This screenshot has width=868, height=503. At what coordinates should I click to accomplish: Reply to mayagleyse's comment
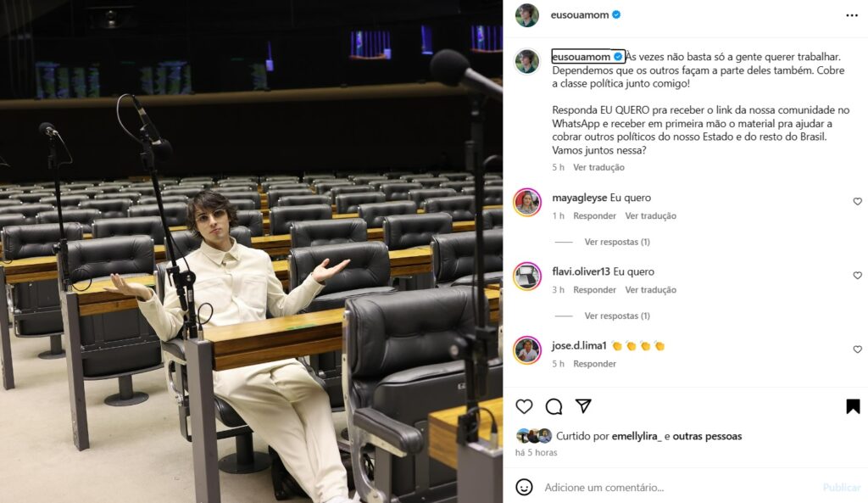click(x=594, y=216)
